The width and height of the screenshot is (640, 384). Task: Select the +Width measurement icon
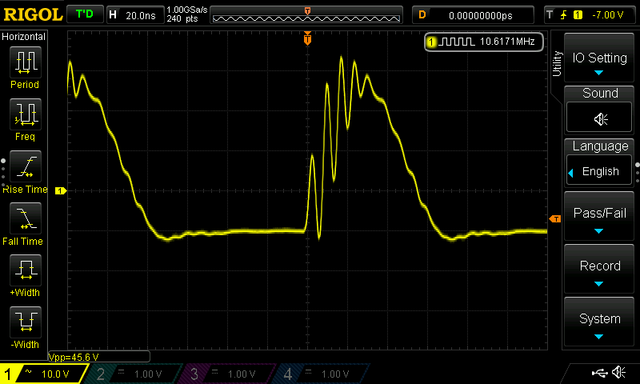tap(25, 270)
